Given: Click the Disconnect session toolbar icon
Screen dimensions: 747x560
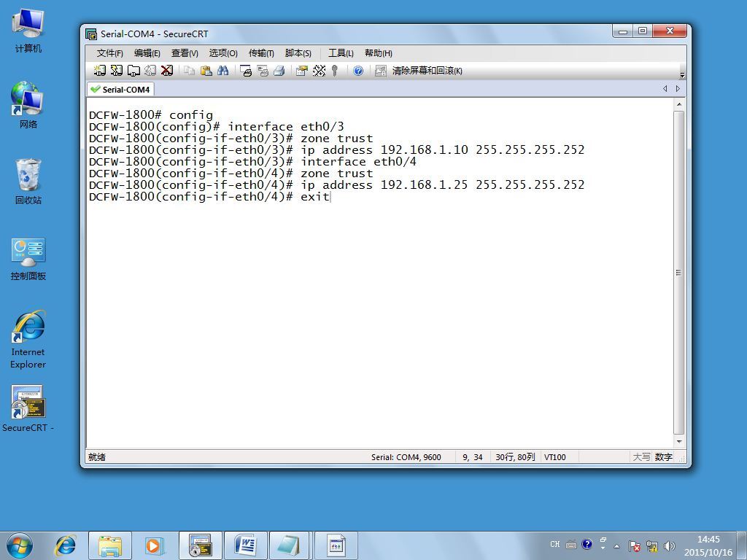Looking at the screenshot, I should pos(167,71).
